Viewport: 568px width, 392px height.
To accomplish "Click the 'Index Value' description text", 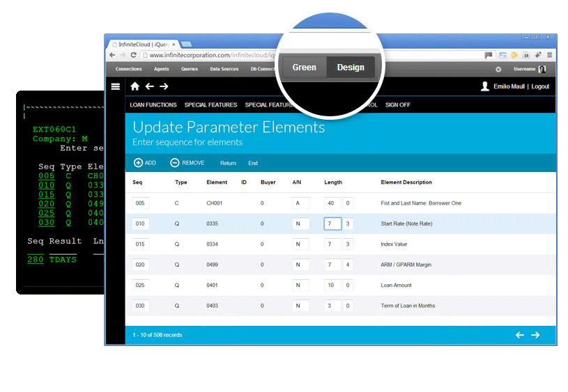I will pyautogui.click(x=394, y=244).
